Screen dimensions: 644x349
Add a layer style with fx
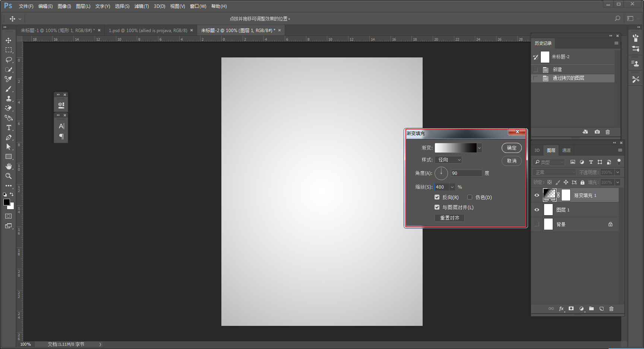click(561, 309)
